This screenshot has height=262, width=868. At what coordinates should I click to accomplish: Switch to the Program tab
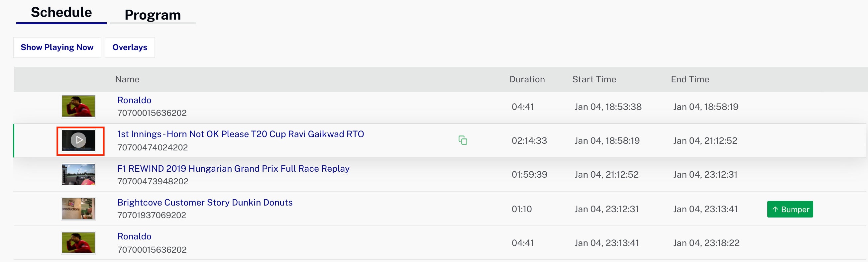pyautogui.click(x=153, y=15)
